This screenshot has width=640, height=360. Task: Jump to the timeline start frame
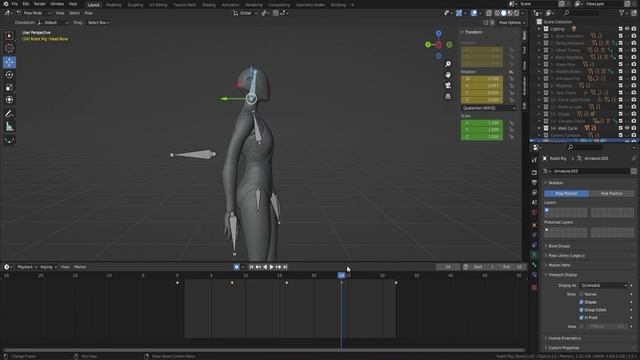coord(251,267)
